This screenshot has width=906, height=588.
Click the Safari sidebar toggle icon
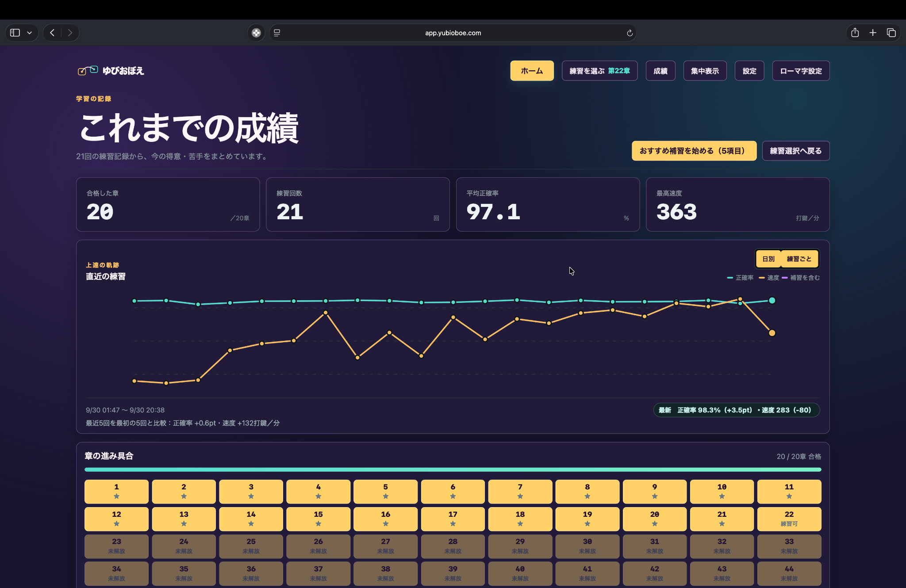click(x=15, y=33)
